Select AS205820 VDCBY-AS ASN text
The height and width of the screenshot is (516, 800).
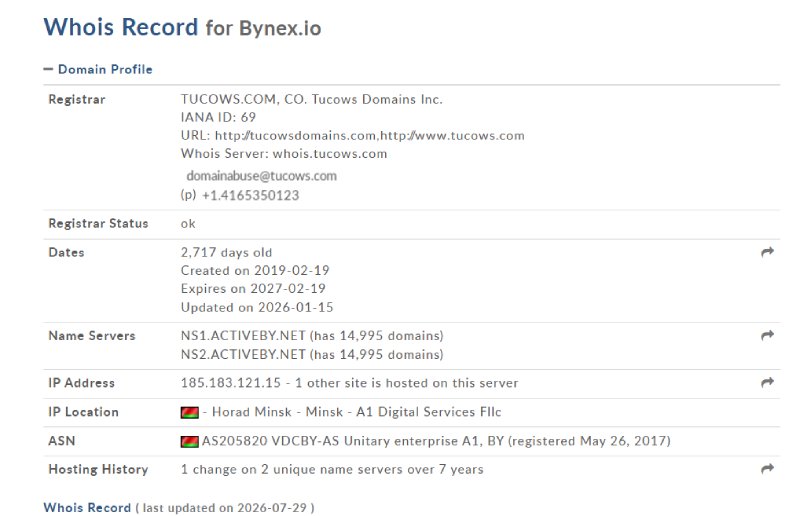[270, 441]
